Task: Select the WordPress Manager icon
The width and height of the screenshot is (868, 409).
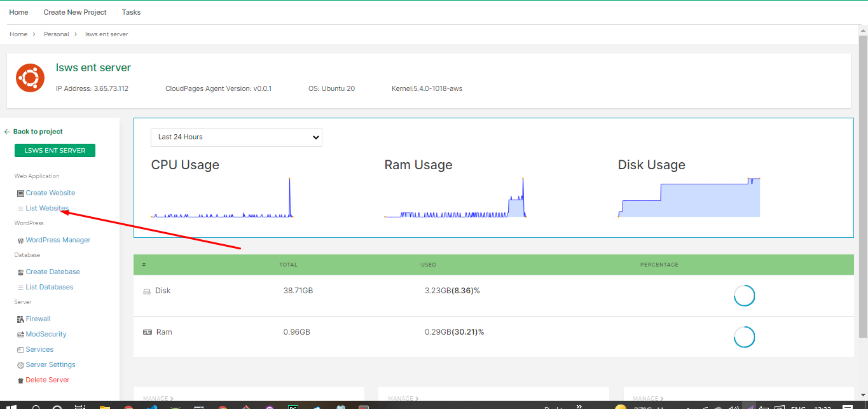Action: click(x=20, y=240)
